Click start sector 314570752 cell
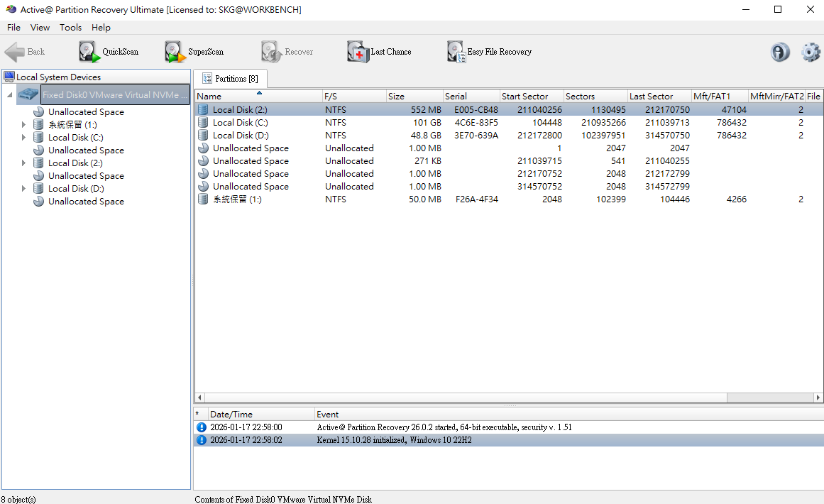 539,187
